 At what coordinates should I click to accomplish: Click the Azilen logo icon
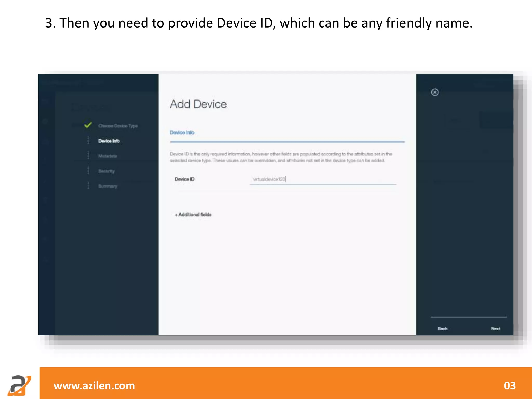19,385
